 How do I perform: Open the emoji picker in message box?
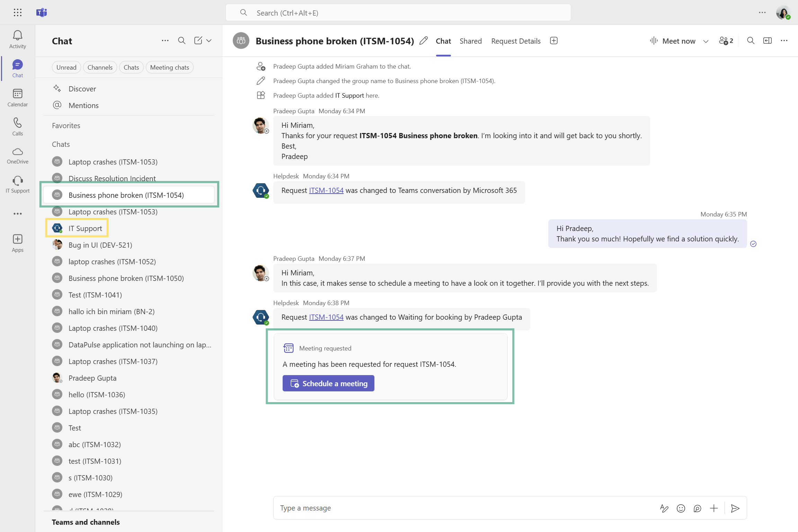point(681,508)
